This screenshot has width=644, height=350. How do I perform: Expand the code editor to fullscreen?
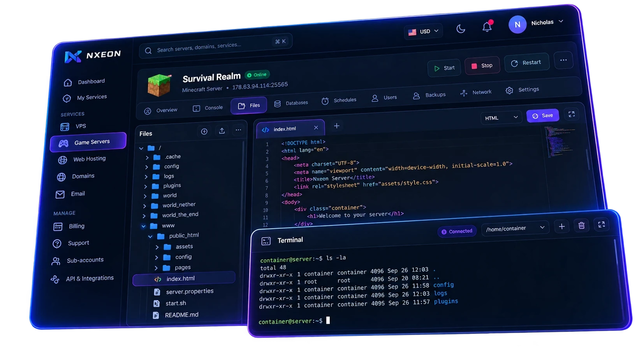(572, 114)
